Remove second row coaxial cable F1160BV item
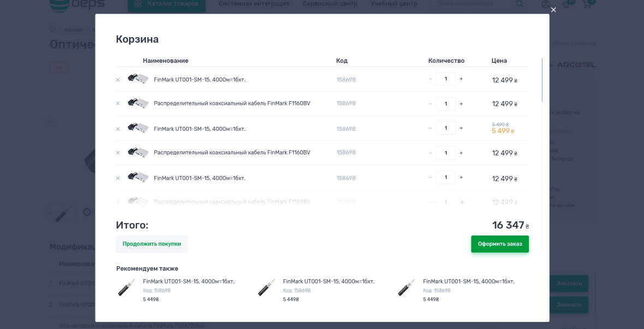The width and height of the screenshot is (644, 329). [x=118, y=104]
